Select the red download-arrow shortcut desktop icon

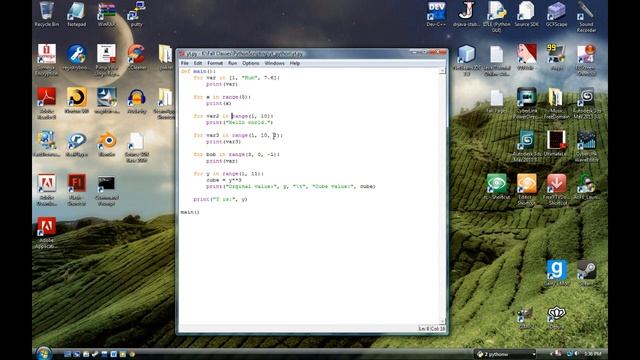click(x=556, y=189)
